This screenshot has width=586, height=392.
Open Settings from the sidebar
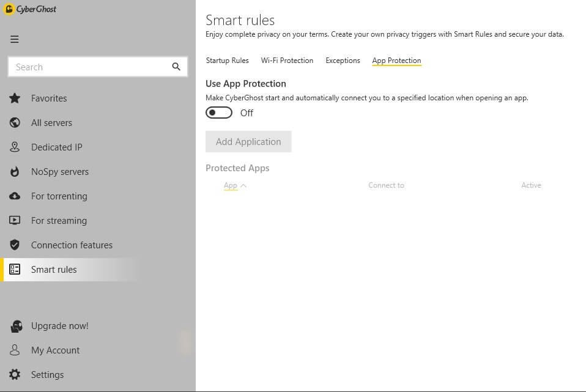[48, 374]
